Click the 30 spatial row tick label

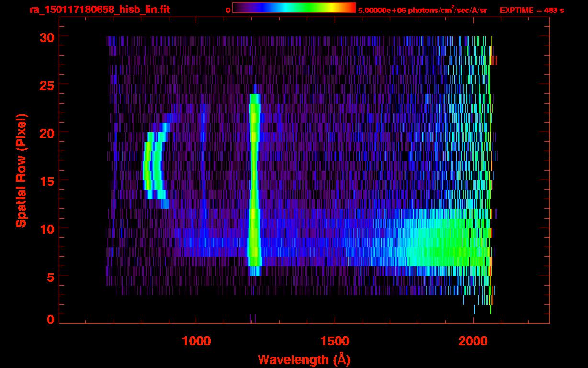pyautogui.click(x=46, y=37)
